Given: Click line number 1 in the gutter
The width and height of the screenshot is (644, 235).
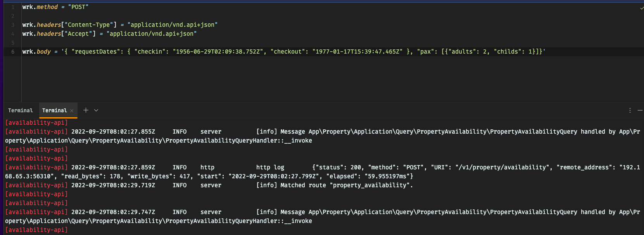Looking at the screenshot, I should coord(13,7).
